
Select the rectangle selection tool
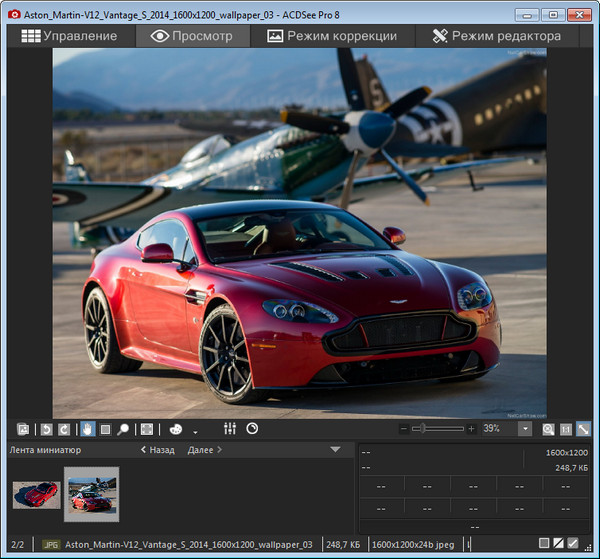[104, 429]
